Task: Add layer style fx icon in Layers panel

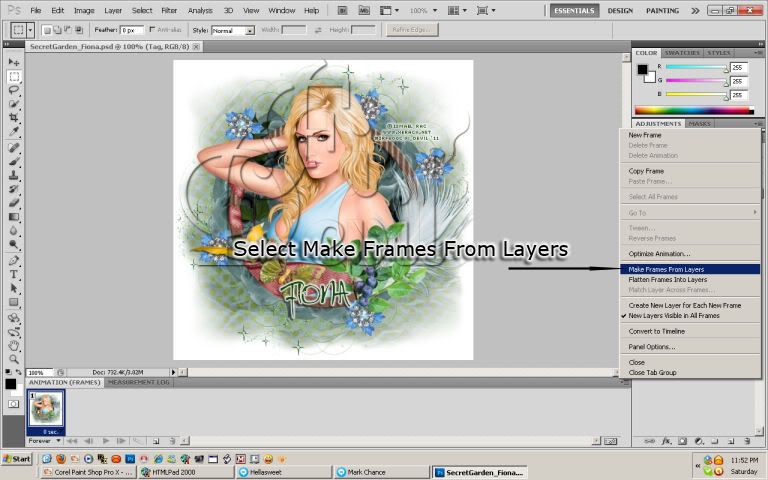Action: [666, 441]
